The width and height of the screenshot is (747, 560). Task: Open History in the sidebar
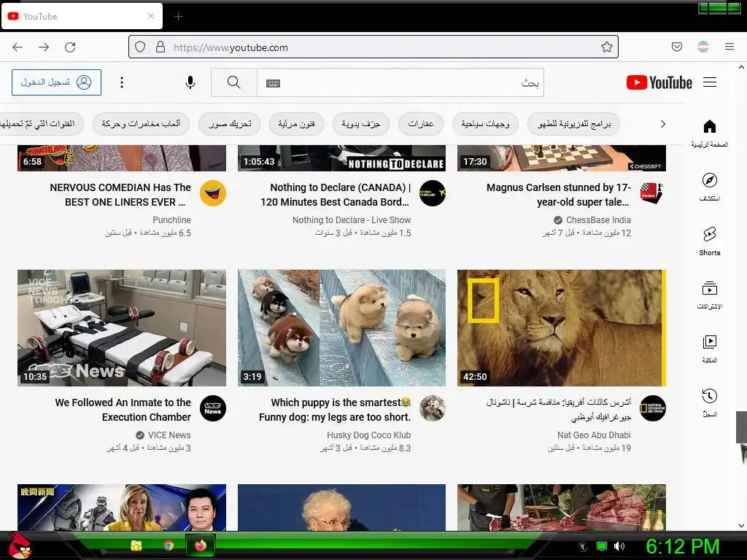[x=709, y=402]
